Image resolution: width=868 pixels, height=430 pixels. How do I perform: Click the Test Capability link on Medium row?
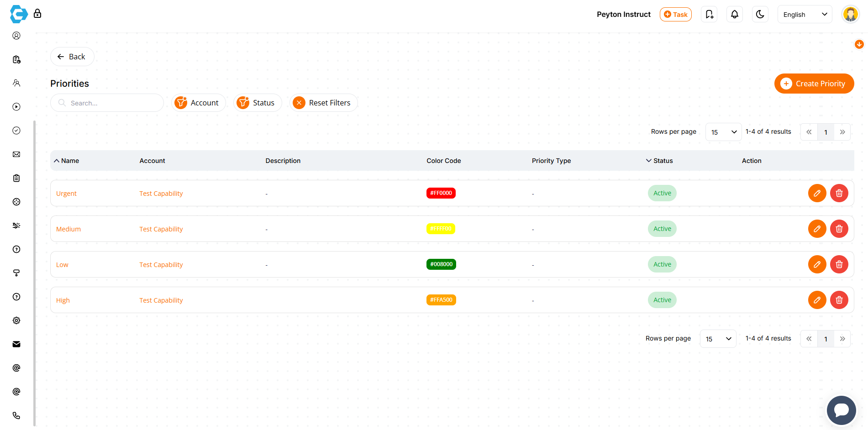point(161,229)
